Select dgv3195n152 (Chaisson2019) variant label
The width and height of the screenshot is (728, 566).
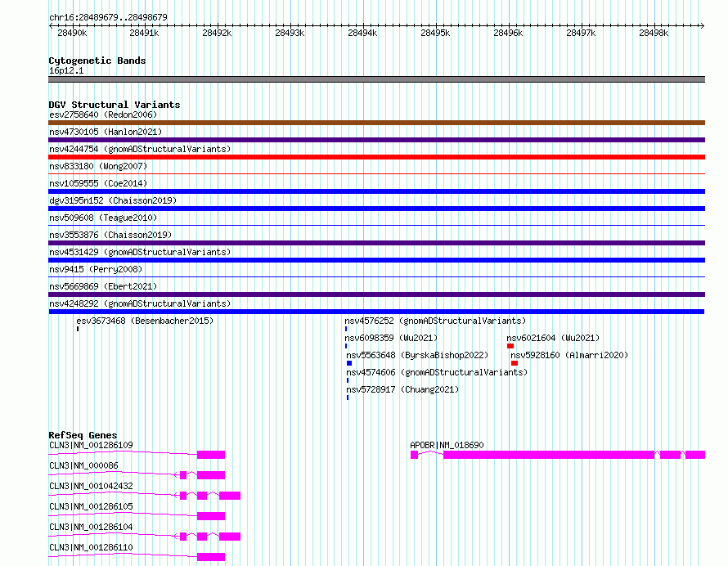113,200
